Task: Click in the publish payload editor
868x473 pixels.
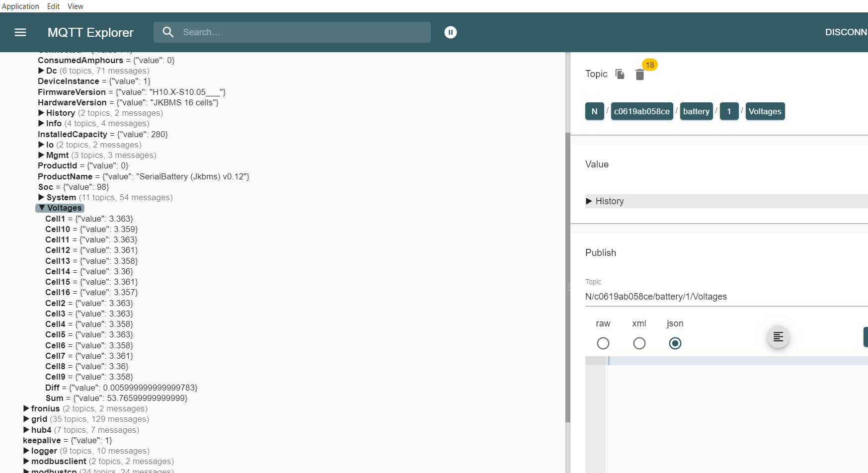Action: pos(736,414)
